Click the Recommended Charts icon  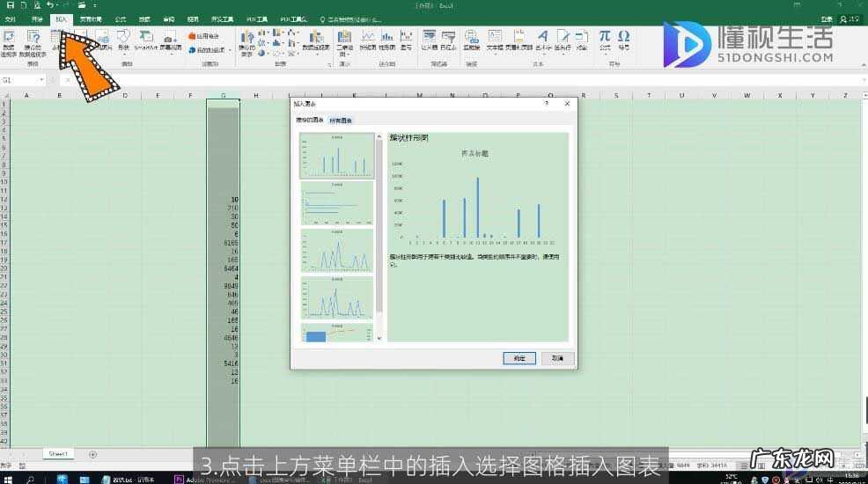point(247,40)
